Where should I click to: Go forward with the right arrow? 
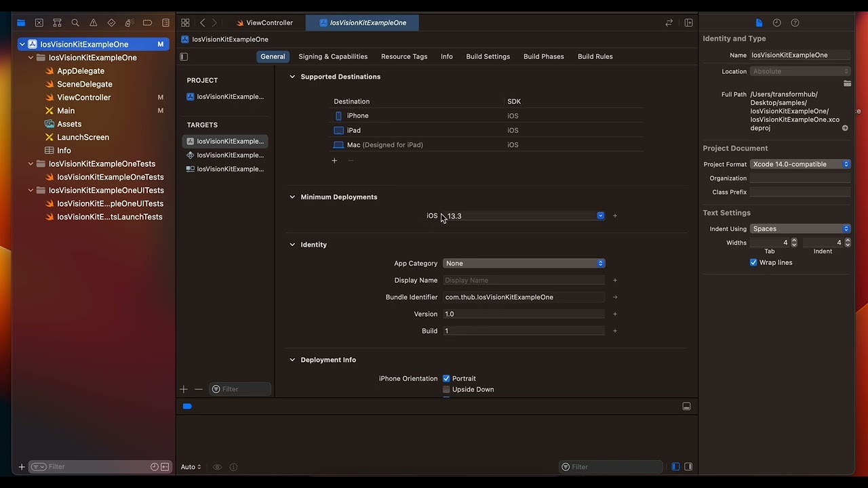(x=214, y=22)
